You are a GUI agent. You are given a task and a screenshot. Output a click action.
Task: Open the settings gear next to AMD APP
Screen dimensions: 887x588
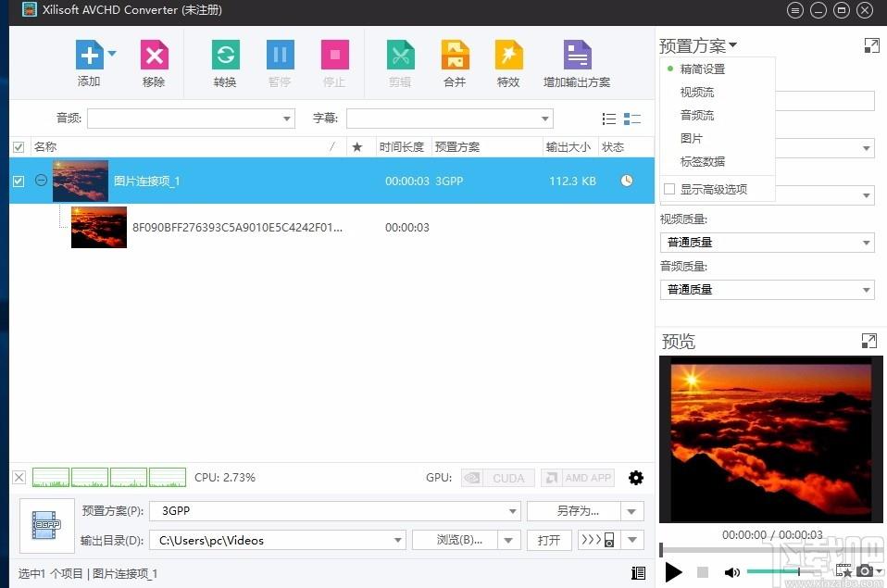point(636,478)
